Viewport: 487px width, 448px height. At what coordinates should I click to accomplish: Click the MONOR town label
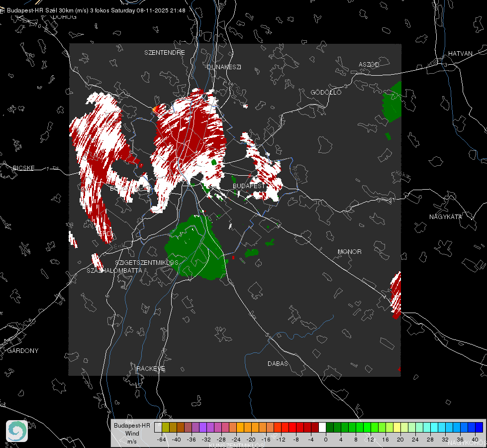(349, 252)
